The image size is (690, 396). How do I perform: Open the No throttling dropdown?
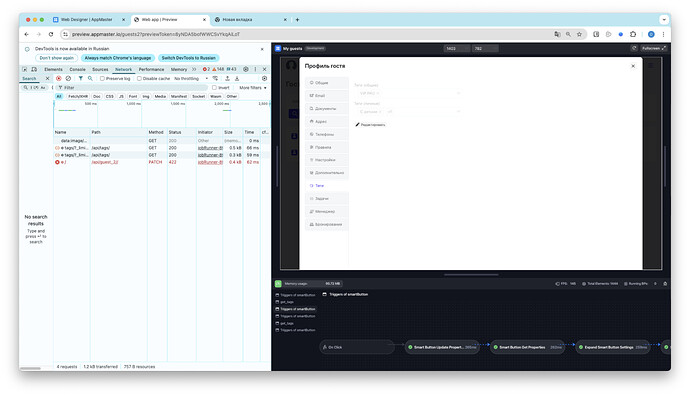[191, 78]
